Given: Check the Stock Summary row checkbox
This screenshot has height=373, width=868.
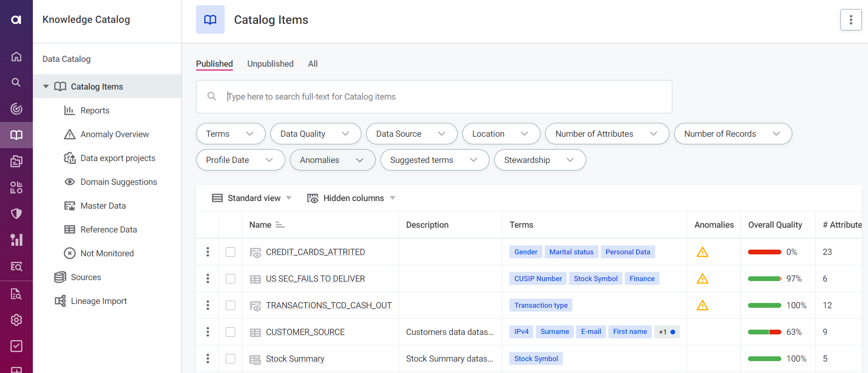Looking at the screenshot, I should click(x=230, y=359).
